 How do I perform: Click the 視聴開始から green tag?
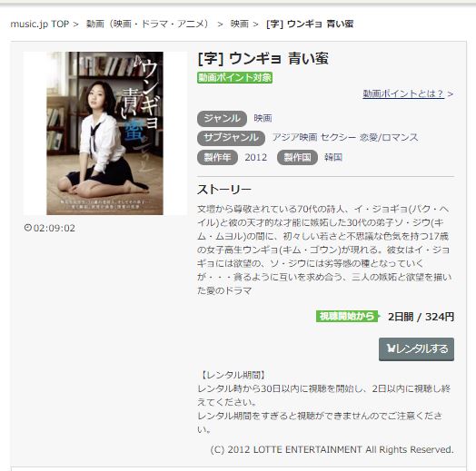(x=348, y=317)
